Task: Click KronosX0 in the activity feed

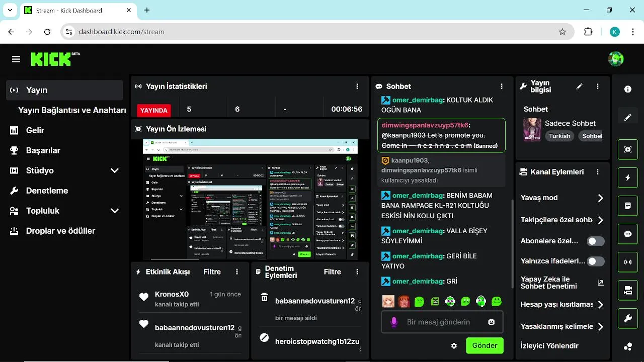Action: pos(172,294)
